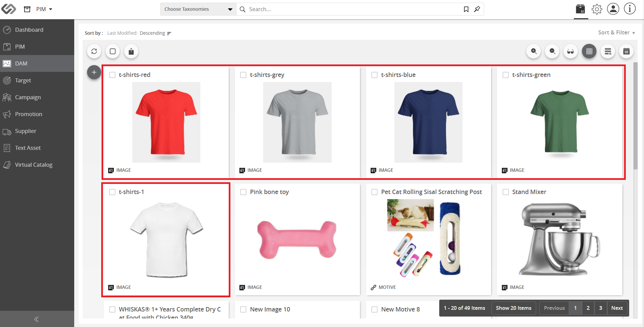Open settings gear icon
The width and height of the screenshot is (644, 327).
coord(597,9)
